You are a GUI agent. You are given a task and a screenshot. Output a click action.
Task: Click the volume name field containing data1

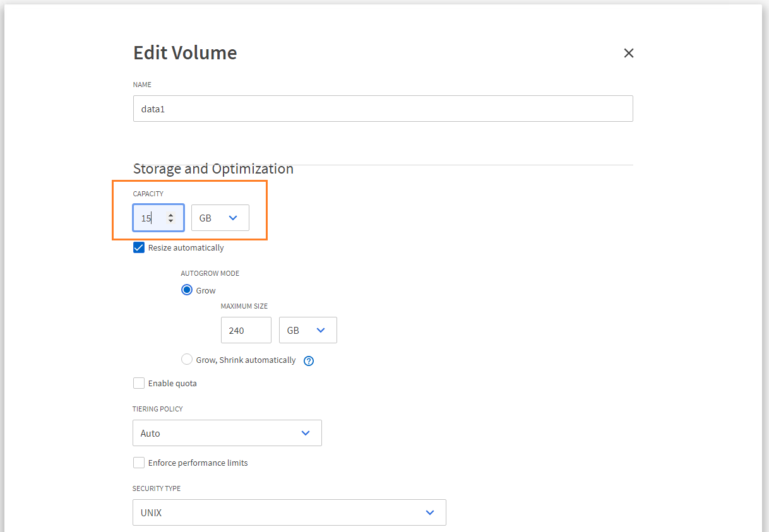coord(383,109)
